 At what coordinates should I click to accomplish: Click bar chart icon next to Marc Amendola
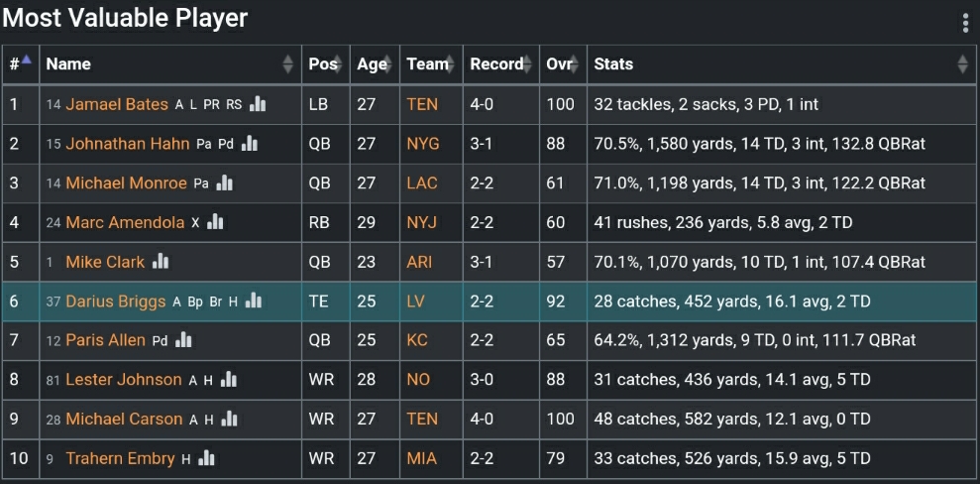[215, 222]
